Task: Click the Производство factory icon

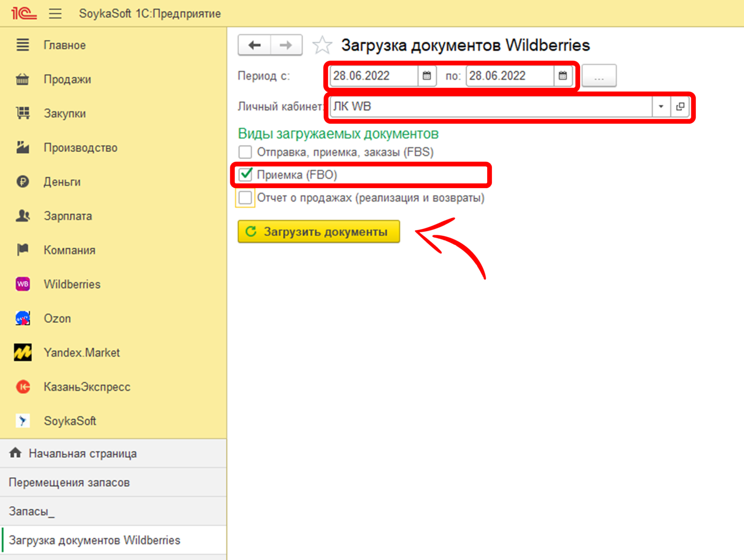Action: 23,147
